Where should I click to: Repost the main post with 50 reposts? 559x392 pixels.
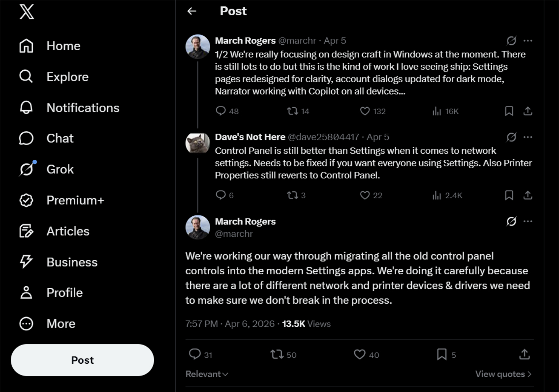tap(277, 354)
